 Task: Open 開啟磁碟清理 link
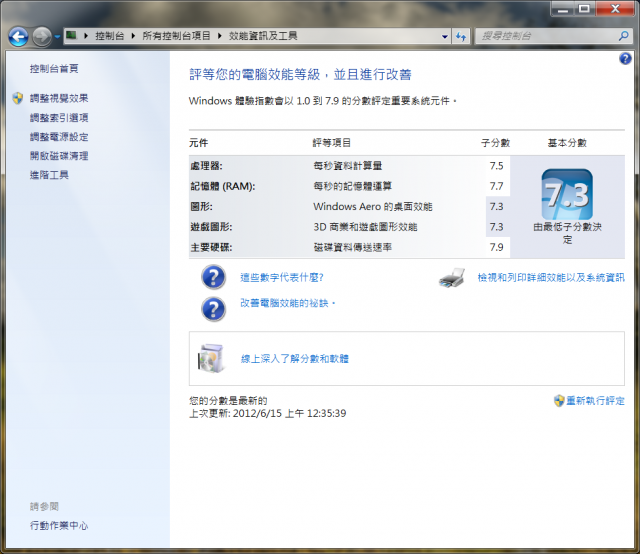pyautogui.click(x=59, y=156)
